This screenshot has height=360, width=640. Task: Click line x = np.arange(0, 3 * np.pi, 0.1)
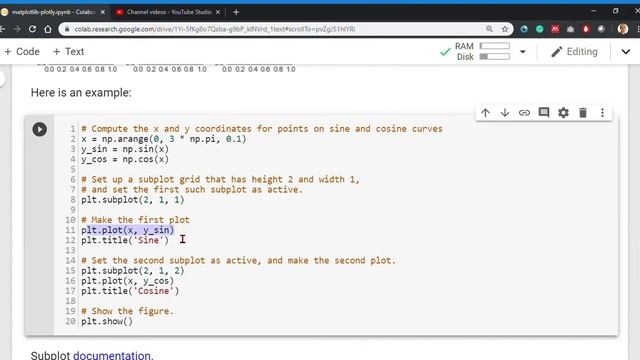point(164,139)
